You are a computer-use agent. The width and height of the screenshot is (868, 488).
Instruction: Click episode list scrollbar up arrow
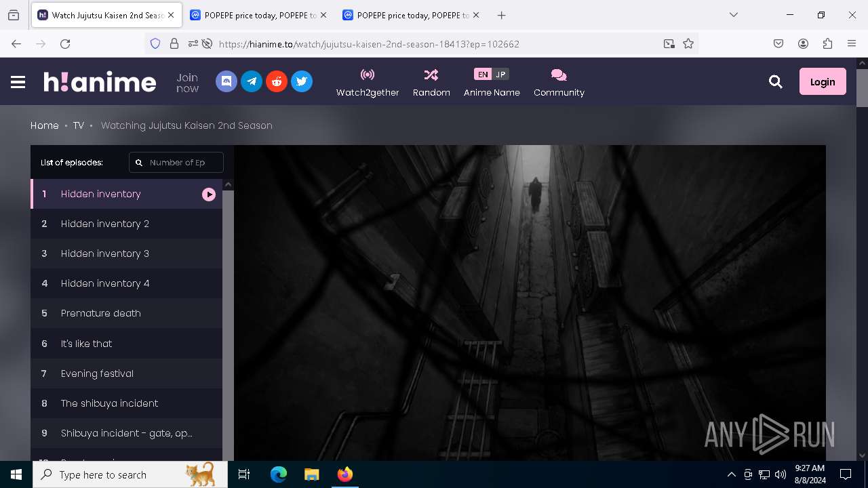point(229,184)
